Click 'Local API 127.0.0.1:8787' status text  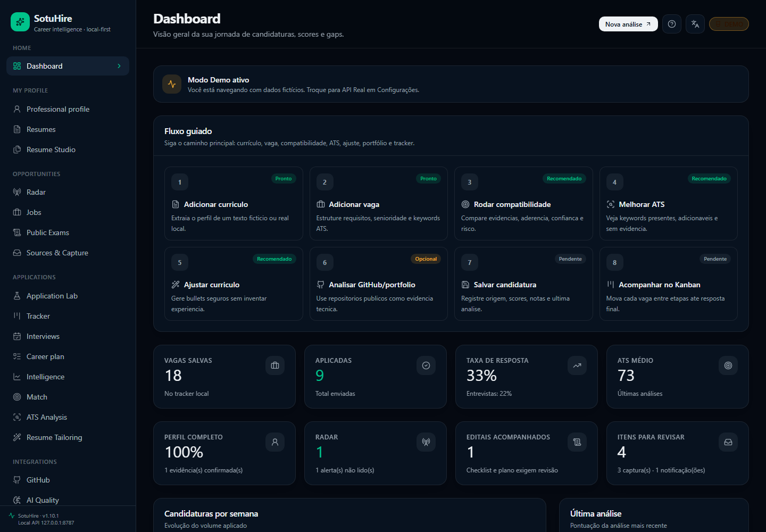pyautogui.click(x=46, y=523)
